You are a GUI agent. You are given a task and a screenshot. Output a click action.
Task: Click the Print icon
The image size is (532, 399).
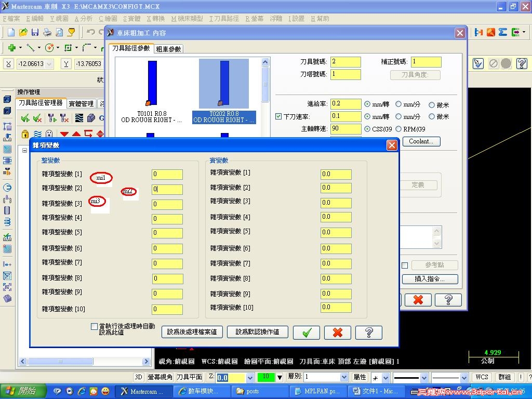[47, 32]
